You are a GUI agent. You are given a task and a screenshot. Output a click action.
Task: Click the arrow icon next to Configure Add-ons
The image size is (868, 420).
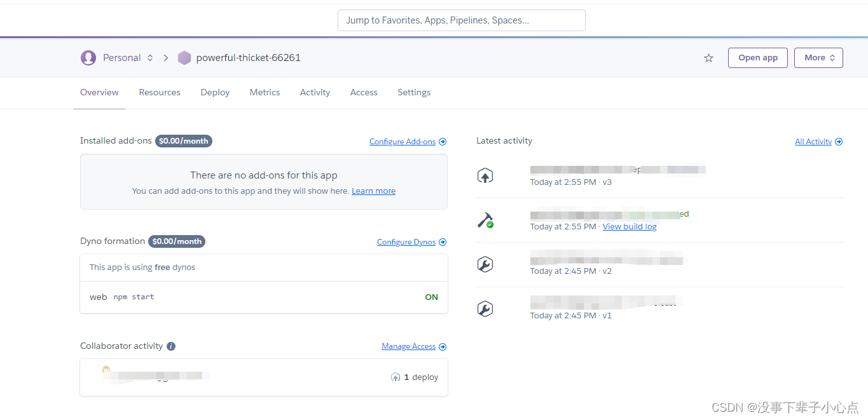point(443,142)
